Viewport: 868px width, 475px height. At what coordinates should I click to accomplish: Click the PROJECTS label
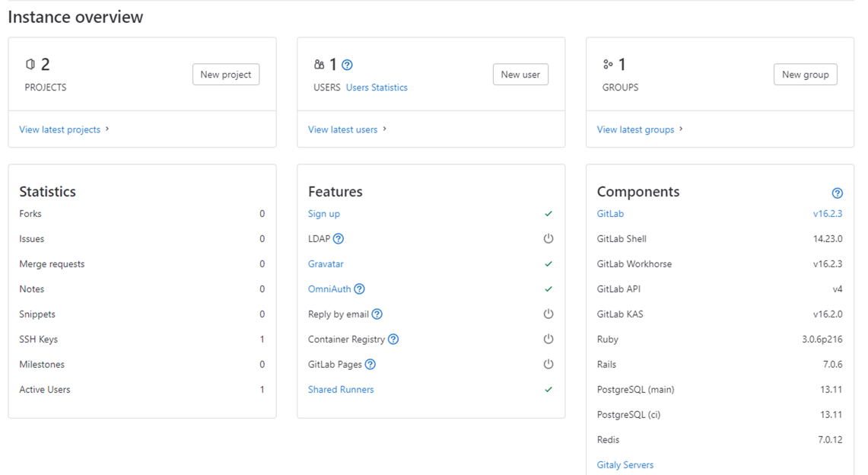tap(46, 88)
